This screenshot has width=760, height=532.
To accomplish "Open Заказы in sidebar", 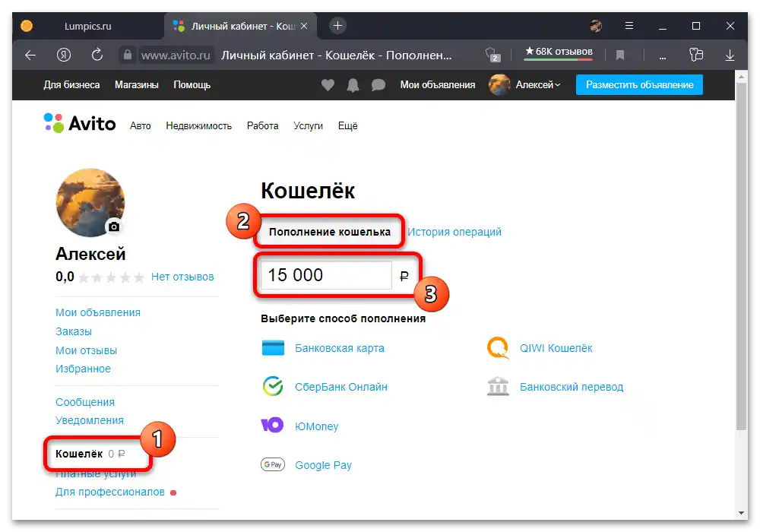I will 74,331.
